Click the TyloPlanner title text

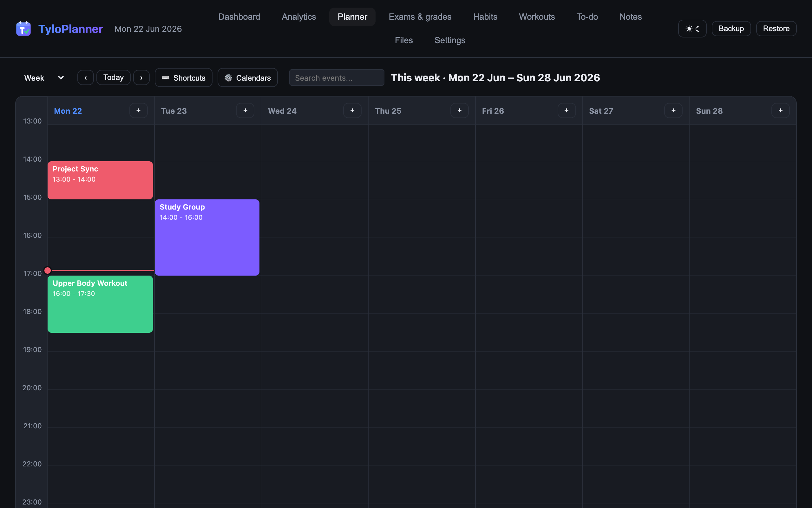click(70, 29)
